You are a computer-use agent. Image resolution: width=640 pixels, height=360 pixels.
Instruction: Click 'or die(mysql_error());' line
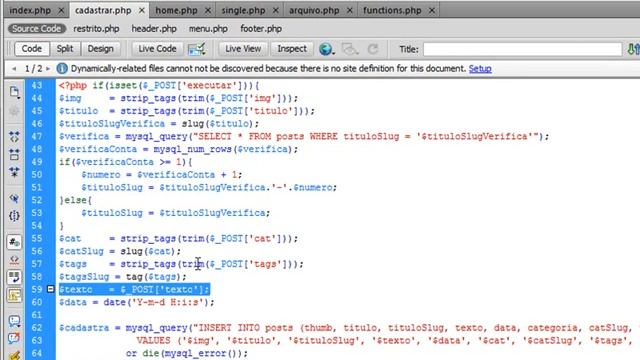point(187,353)
